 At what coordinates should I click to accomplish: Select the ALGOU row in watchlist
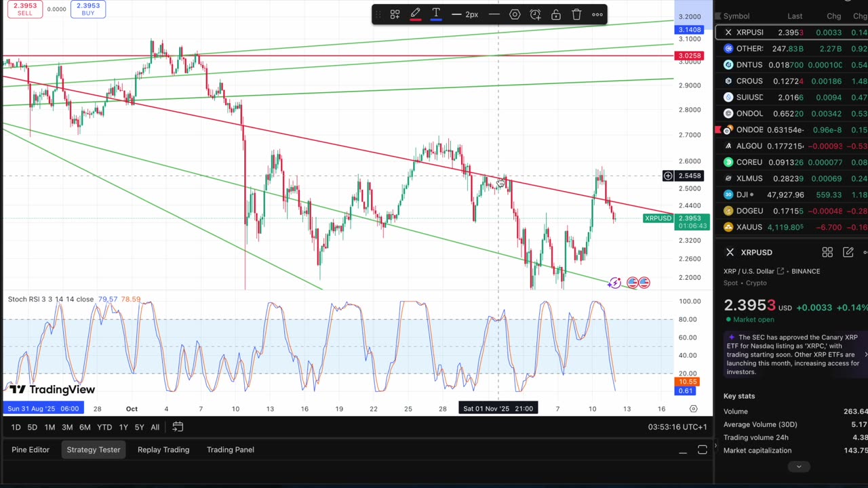(x=791, y=146)
